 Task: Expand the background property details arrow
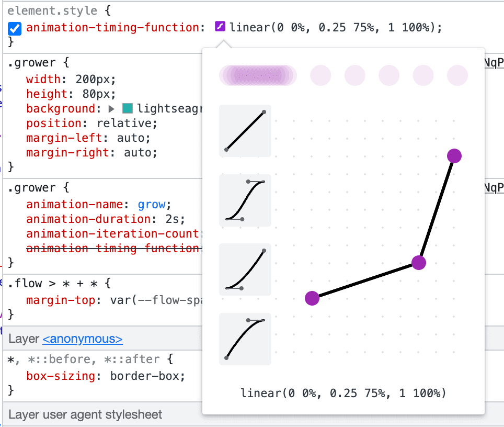coord(111,108)
